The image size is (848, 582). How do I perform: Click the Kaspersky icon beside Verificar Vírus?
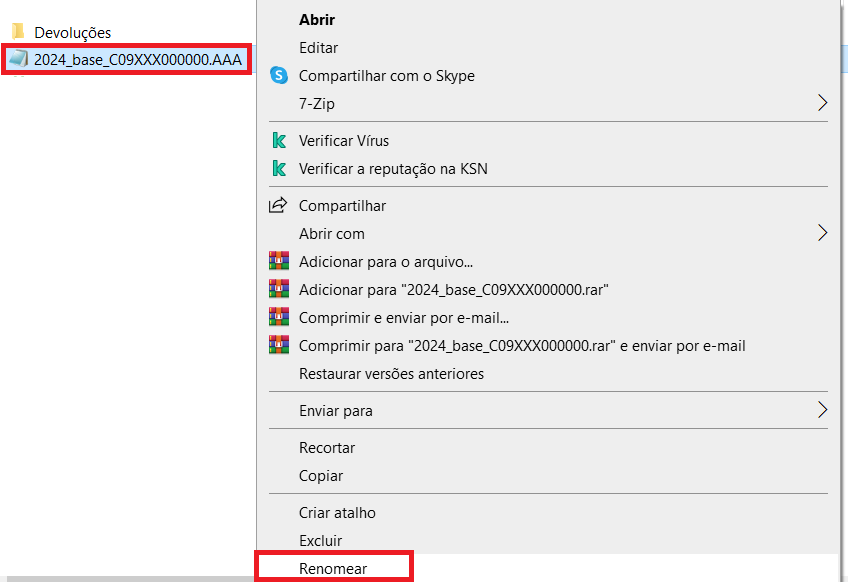point(279,141)
